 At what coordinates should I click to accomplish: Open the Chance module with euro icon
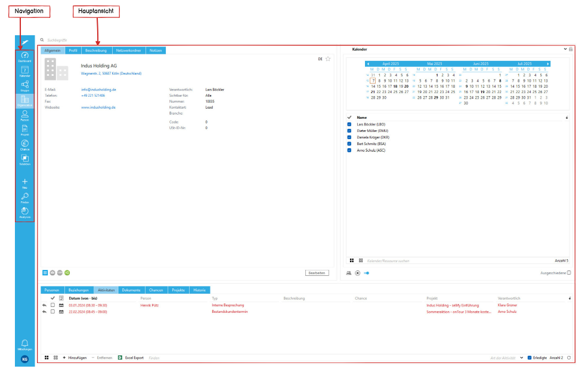pyautogui.click(x=24, y=145)
